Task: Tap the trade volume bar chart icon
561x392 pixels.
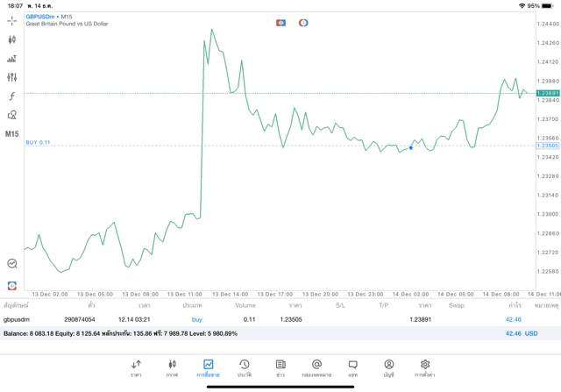Action: (11, 59)
